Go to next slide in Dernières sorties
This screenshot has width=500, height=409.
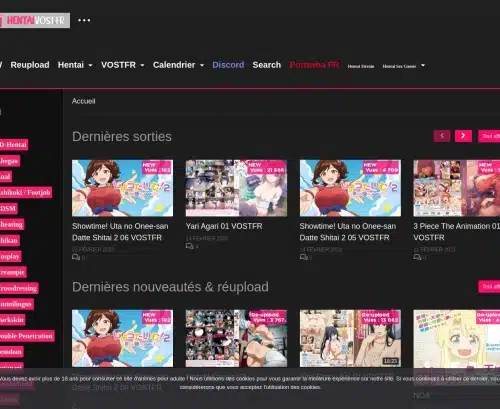(x=463, y=136)
